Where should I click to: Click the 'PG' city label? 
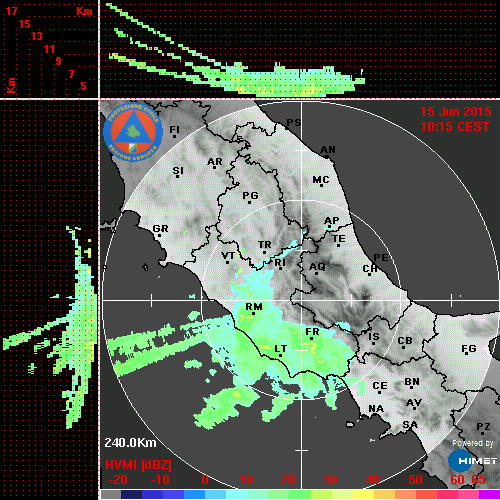click(250, 195)
